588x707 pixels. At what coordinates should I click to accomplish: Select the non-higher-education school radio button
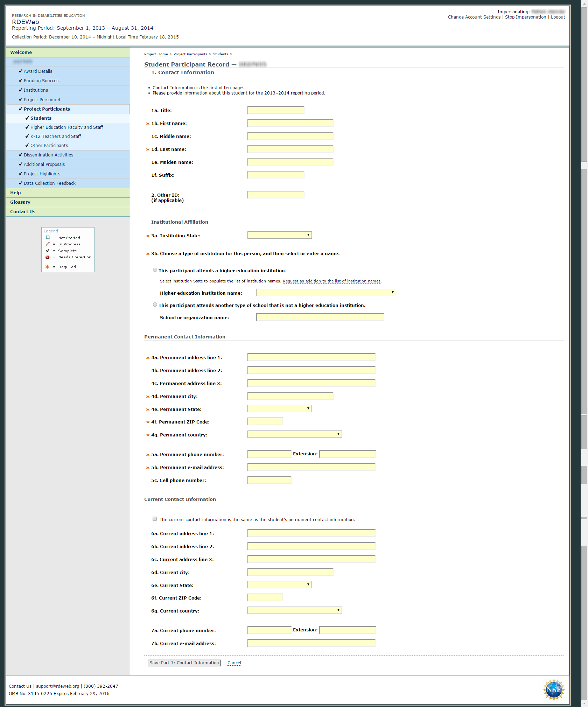[x=155, y=305]
